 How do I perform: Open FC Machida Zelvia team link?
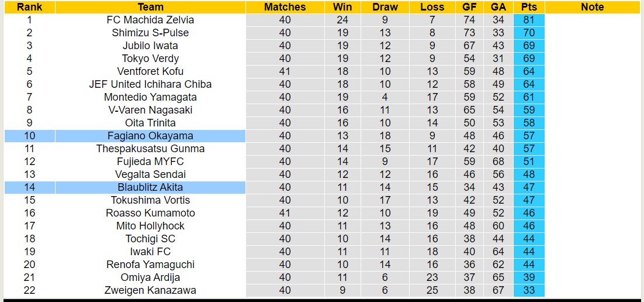coord(150,20)
